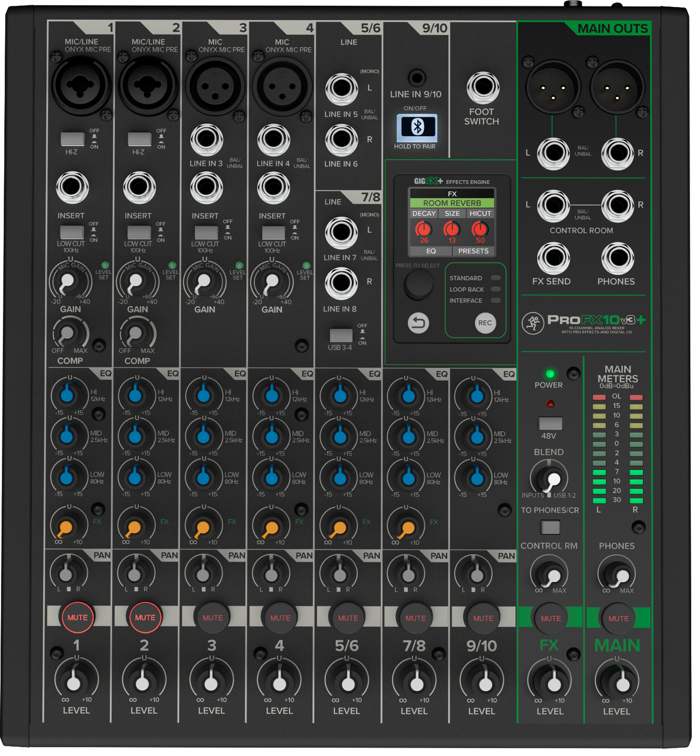Open the PRESETS tab on FX display
700x756 pixels.
point(473,251)
